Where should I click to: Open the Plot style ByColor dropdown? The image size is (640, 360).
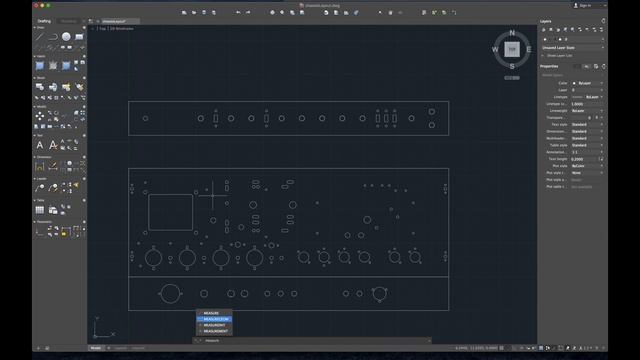(587, 166)
